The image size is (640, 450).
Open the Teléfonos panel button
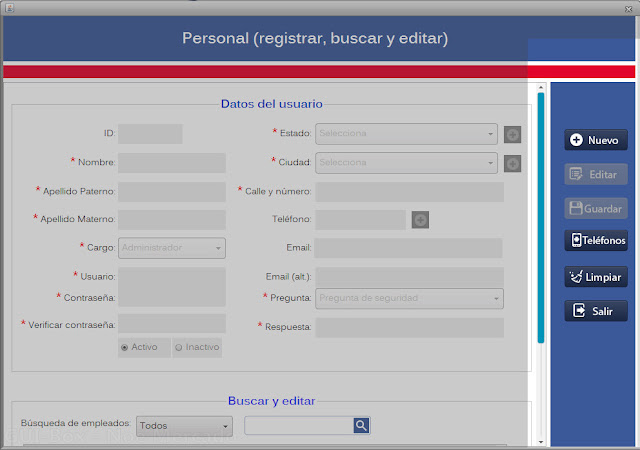pos(596,240)
